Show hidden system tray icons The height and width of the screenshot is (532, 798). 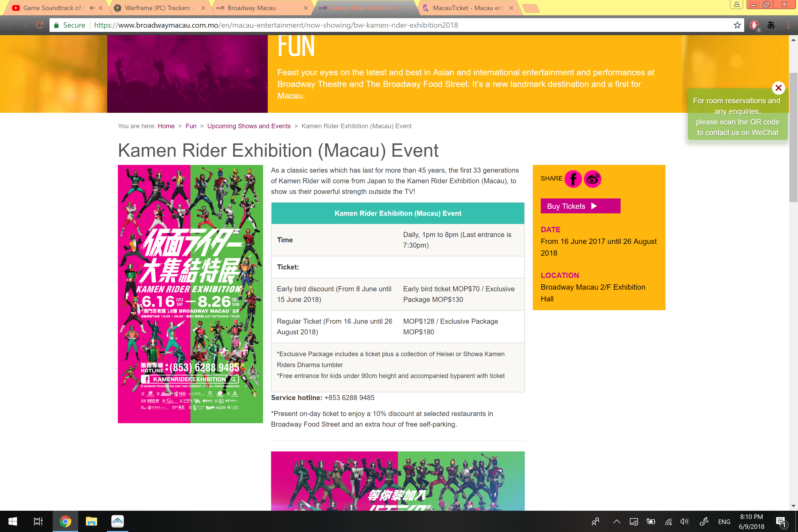tap(617, 521)
